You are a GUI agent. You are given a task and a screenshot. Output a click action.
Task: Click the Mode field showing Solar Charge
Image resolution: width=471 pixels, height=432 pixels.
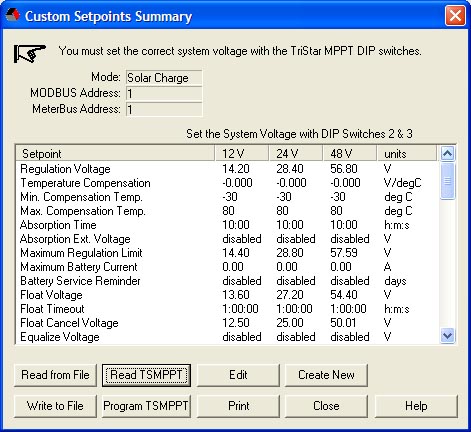coord(164,78)
